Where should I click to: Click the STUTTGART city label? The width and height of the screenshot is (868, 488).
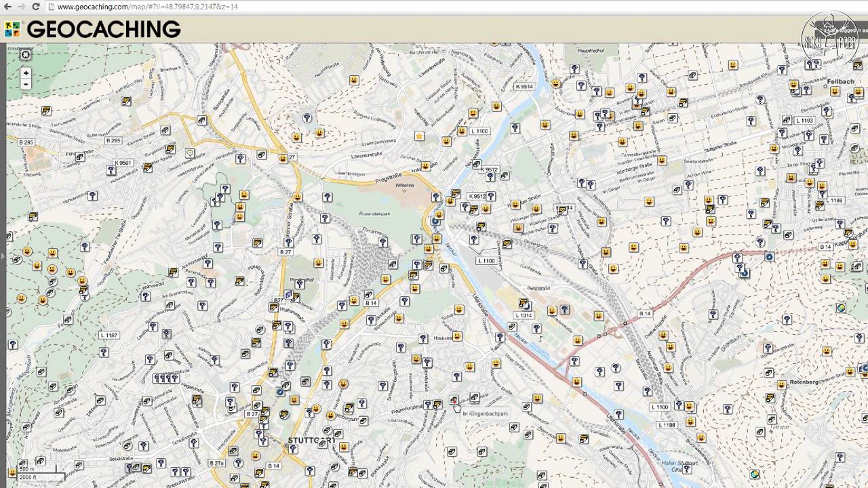click(x=312, y=441)
